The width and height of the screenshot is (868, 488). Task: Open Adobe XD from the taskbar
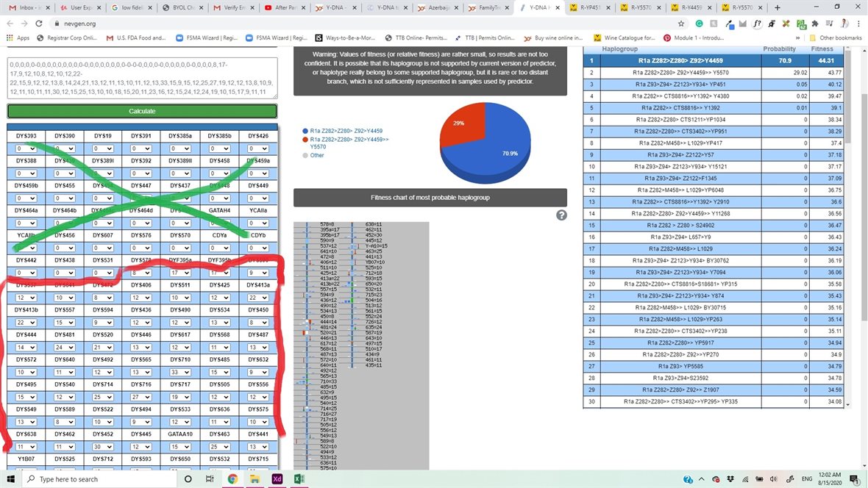click(277, 478)
